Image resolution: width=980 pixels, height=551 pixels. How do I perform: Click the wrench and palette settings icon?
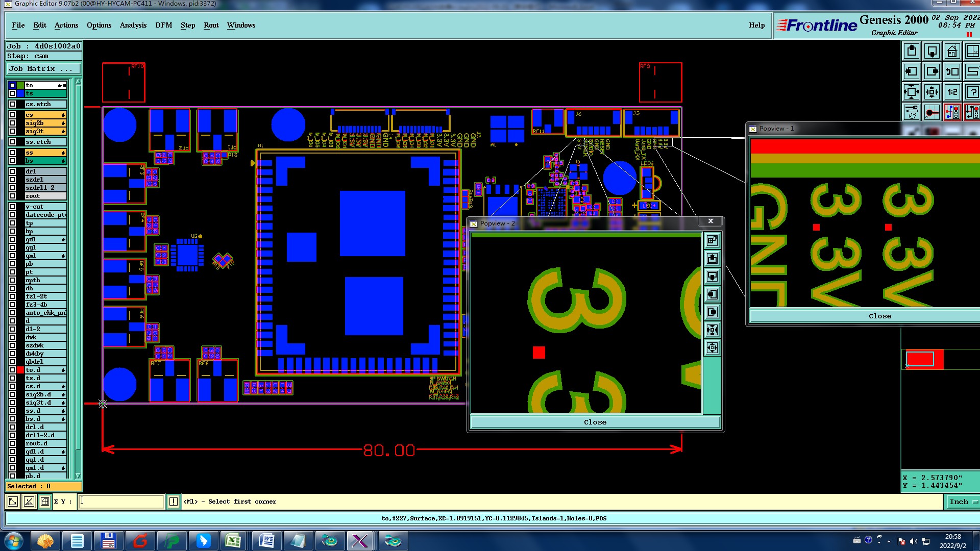click(x=912, y=112)
